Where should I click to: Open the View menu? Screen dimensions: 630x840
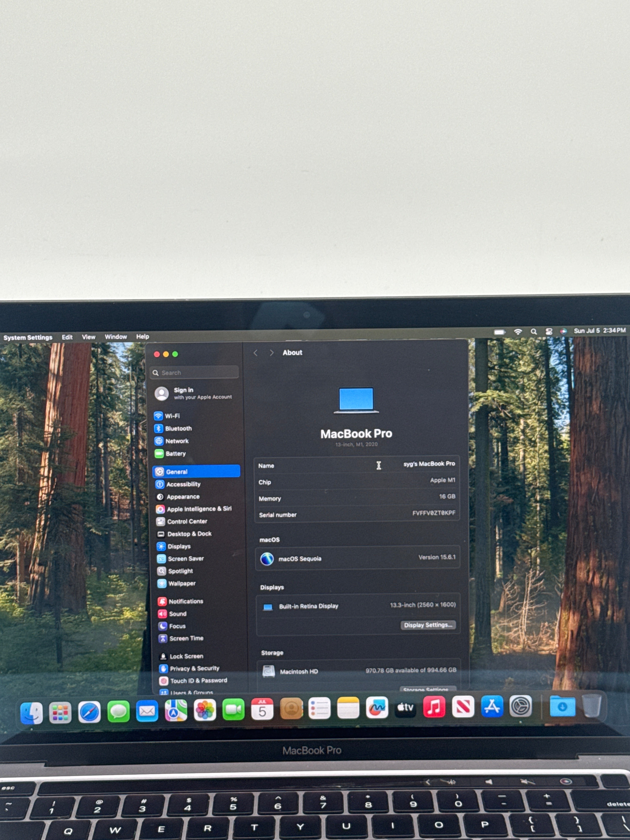pyautogui.click(x=89, y=337)
